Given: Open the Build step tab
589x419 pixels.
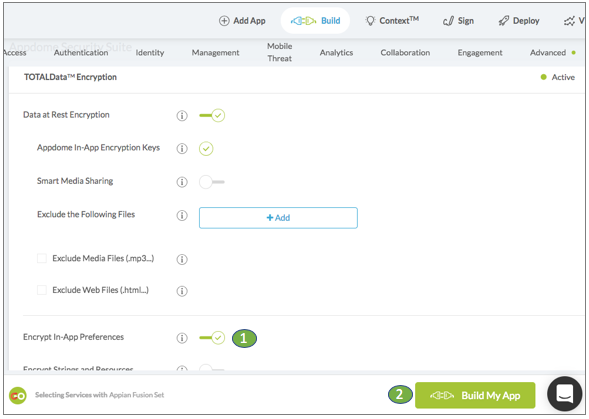Looking at the screenshot, I should pyautogui.click(x=315, y=21).
